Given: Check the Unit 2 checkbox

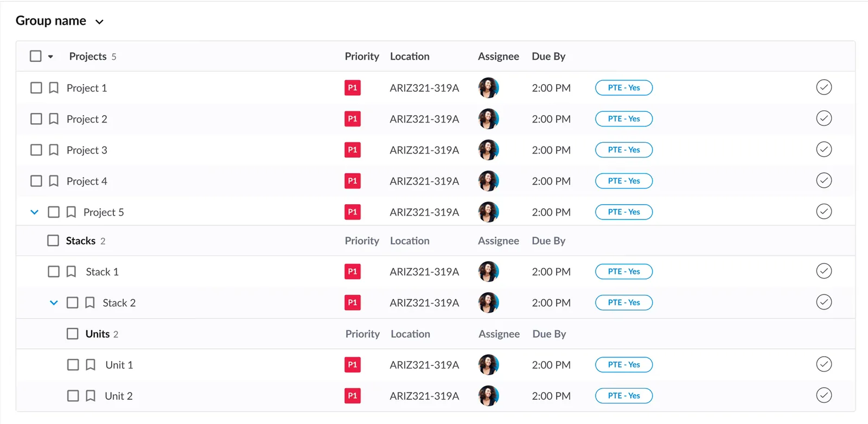Looking at the screenshot, I should [x=73, y=396].
